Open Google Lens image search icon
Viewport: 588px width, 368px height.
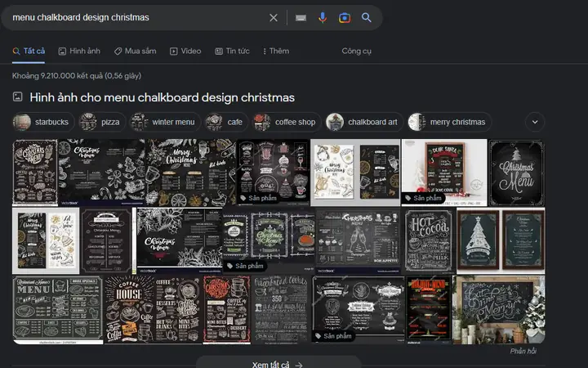345,17
